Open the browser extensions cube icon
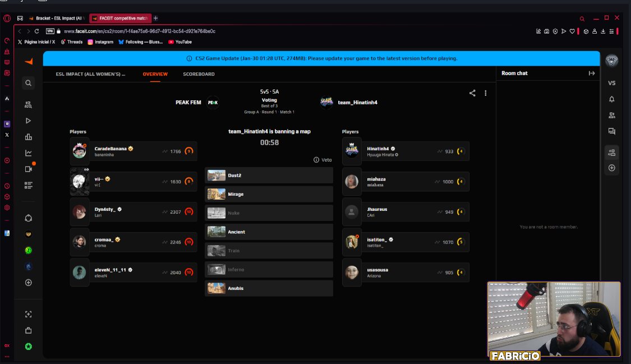Image resolution: width=631 pixels, height=364 pixels. (x=586, y=31)
